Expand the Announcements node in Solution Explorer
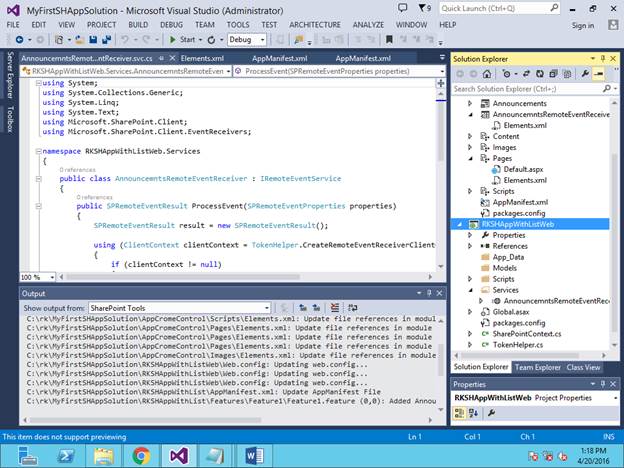 coord(470,103)
